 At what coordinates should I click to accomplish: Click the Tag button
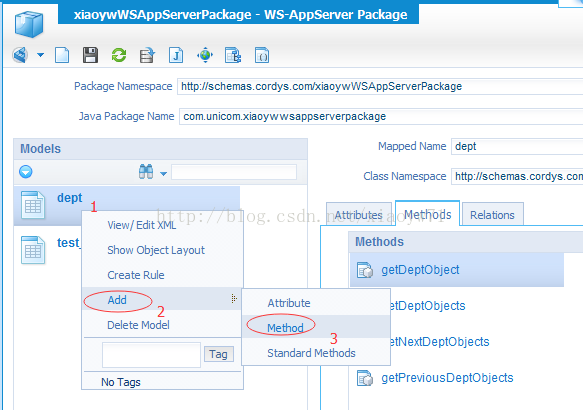219,354
